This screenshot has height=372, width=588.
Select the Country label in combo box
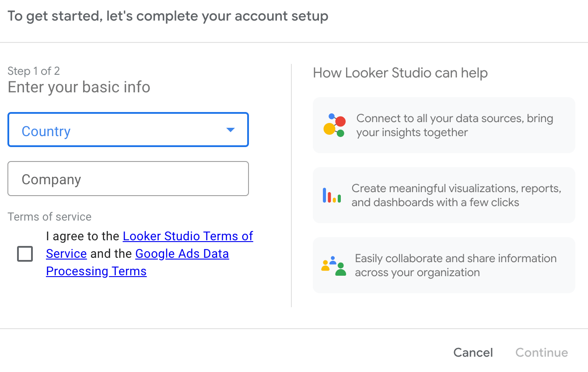pos(46,131)
